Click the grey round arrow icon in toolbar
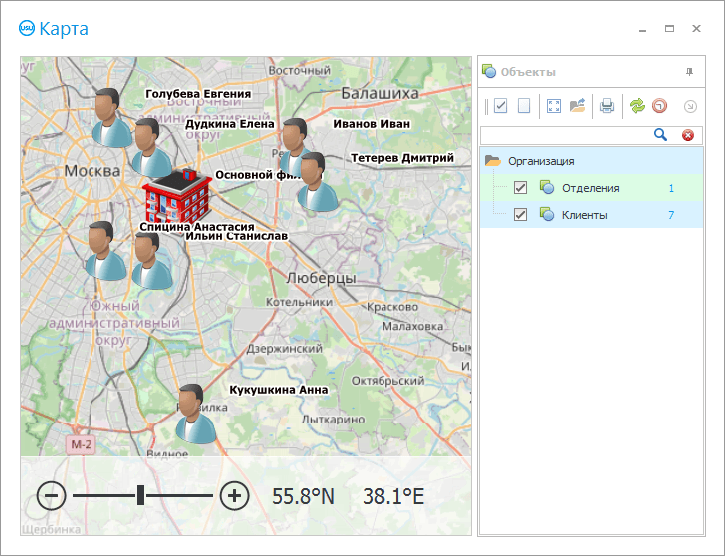The height and width of the screenshot is (556, 725). (690, 106)
